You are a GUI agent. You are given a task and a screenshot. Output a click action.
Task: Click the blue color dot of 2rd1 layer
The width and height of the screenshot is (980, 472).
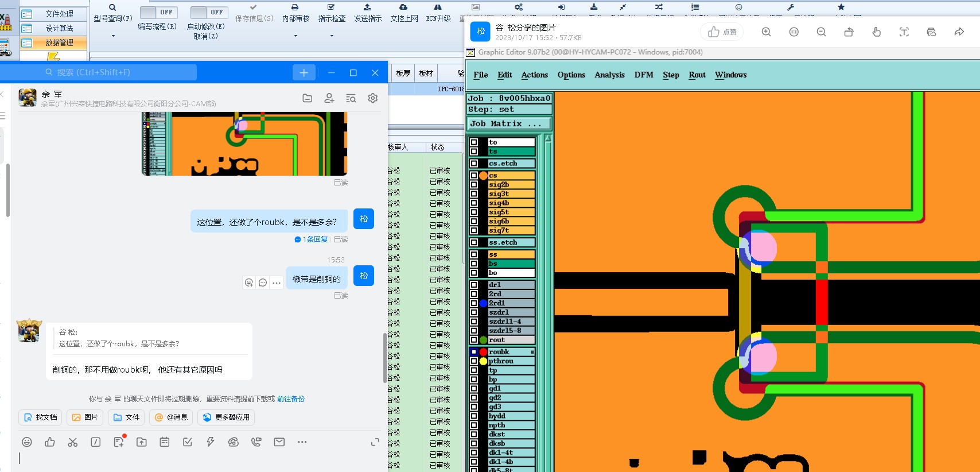tap(483, 303)
